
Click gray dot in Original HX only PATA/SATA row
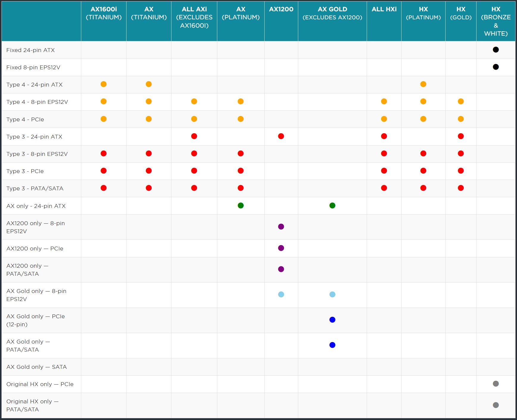[x=496, y=405]
